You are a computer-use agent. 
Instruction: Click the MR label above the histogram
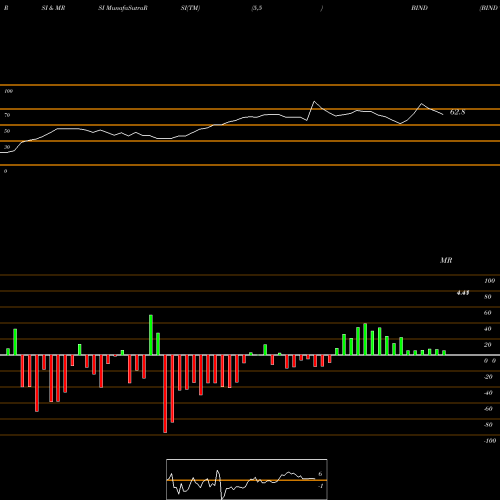[446, 260]
